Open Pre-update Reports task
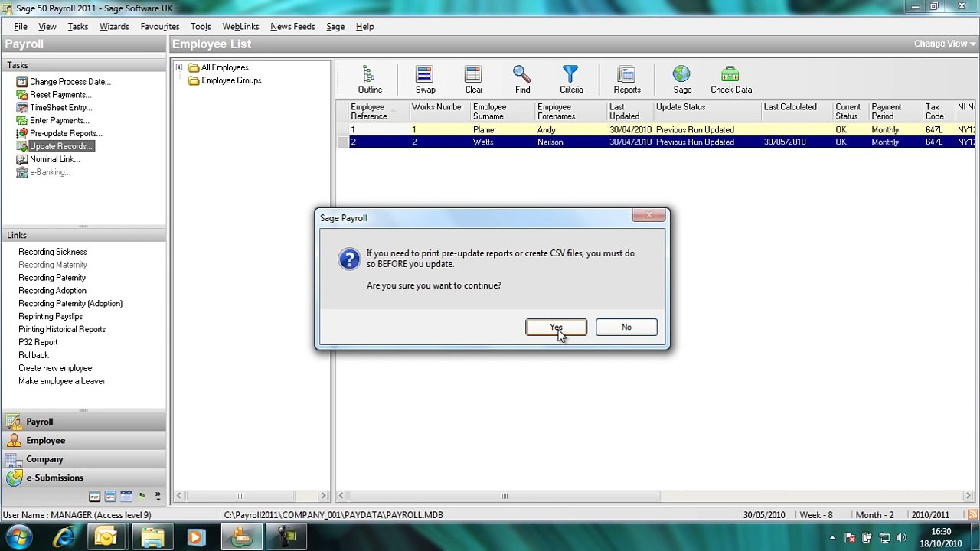Image resolution: width=980 pixels, height=551 pixels. click(x=66, y=134)
